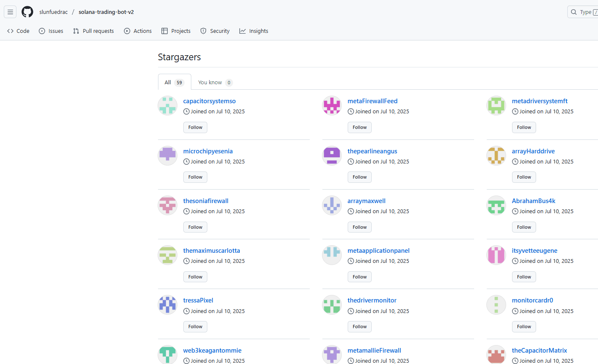Follow user metadriversystemft
This screenshot has width=598, height=364.
point(524,127)
